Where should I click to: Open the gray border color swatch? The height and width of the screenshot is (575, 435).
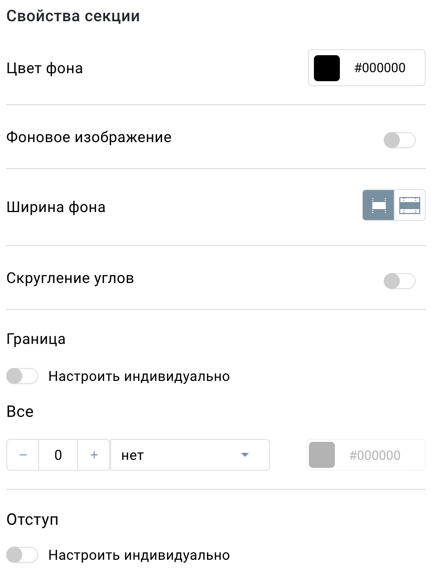coord(322,455)
